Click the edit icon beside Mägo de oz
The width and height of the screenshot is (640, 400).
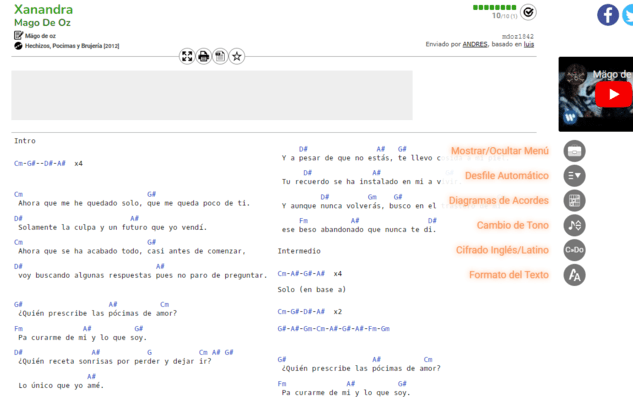pos(18,36)
